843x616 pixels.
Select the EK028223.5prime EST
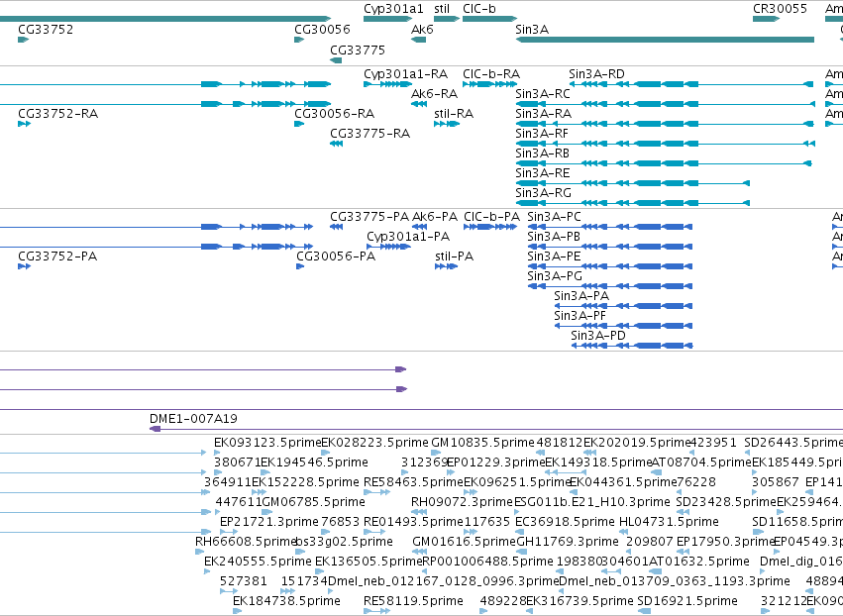pos(325,453)
